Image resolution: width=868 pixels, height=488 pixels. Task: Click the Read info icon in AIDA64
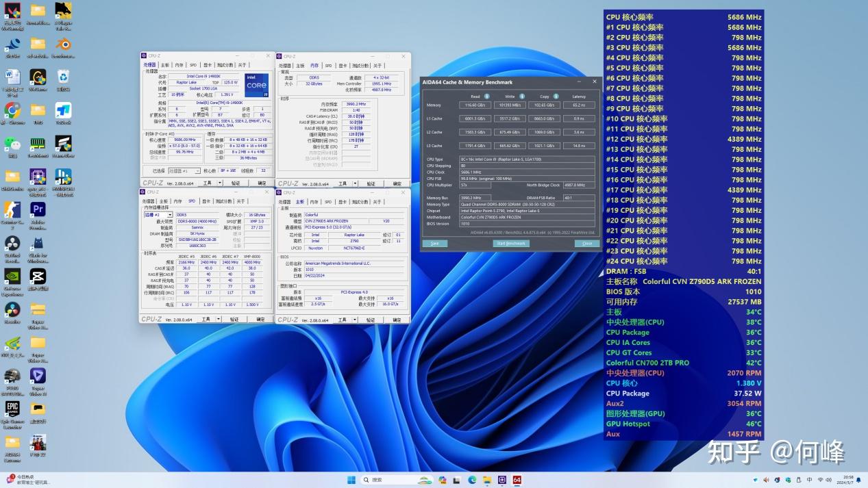click(x=487, y=97)
